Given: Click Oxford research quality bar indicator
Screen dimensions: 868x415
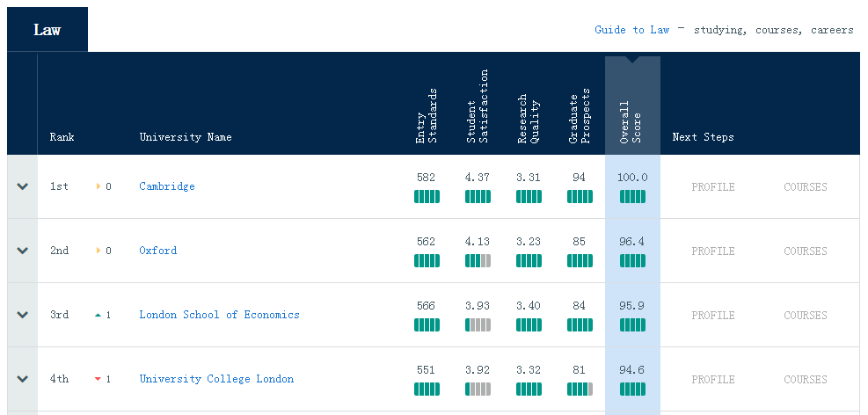Looking at the screenshot, I should 529,260.
